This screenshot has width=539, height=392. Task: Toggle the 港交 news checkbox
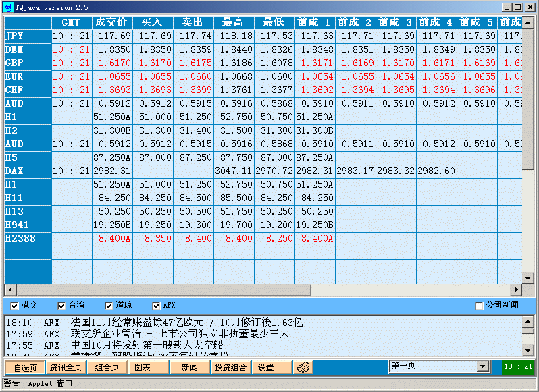[x=14, y=306]
